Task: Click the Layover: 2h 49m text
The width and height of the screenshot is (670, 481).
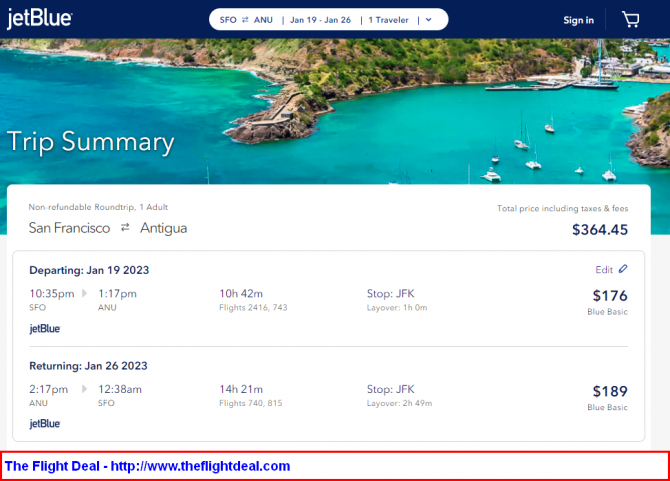Action: point(399,403)
